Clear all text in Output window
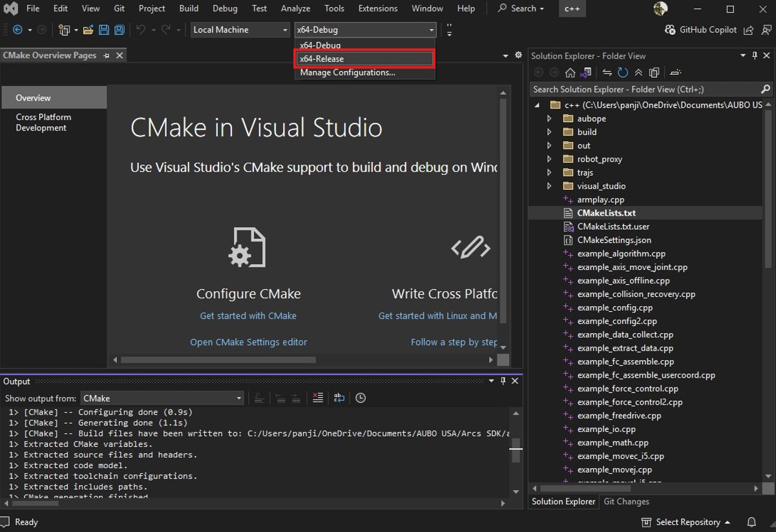 pos(318,398)
